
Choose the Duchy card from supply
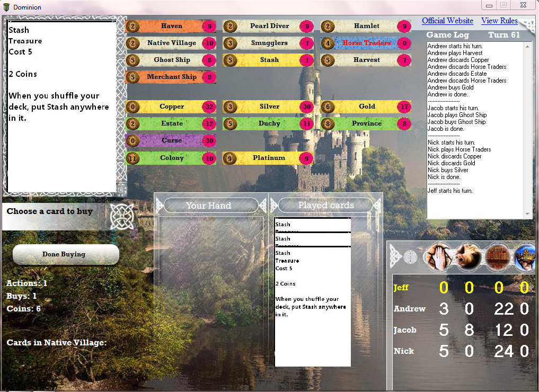(269, 123)
